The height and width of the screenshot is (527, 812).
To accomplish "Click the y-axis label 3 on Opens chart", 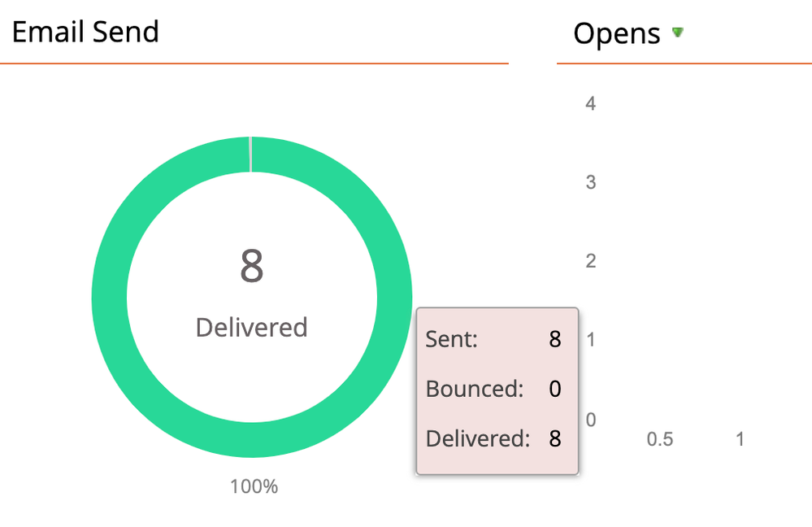I will click(x=591, y=182).
